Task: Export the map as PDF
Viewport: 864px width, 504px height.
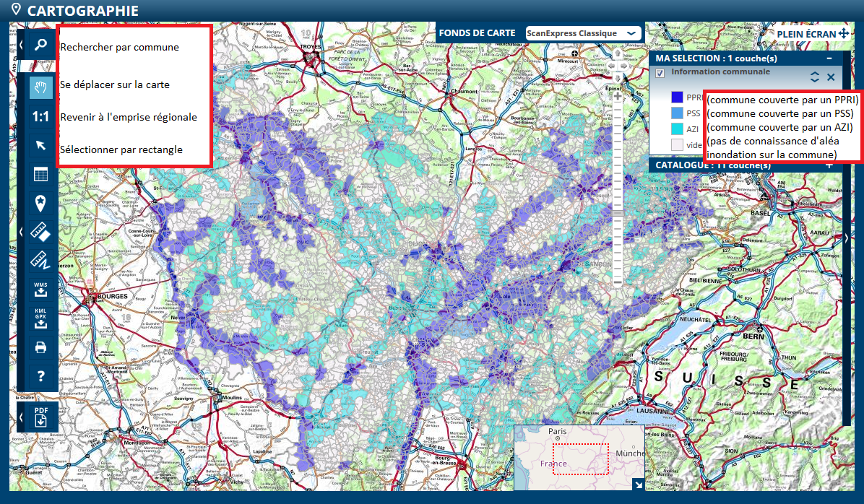Action: tap(40, 417)
